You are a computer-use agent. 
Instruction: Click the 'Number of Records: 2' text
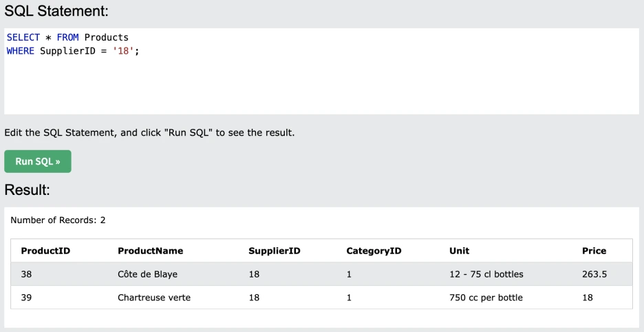[x=58, y=220]
